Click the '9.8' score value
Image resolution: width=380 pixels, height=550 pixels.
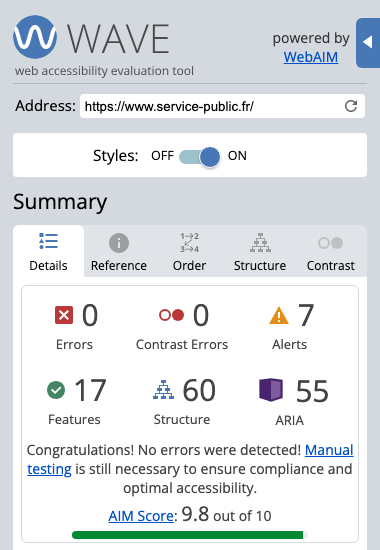[195, 515]
